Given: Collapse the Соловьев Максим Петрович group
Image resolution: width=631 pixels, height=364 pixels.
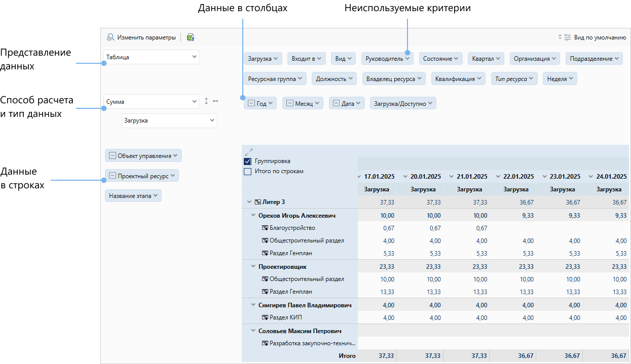Looking at the screenshot, I should pos(253,331).
